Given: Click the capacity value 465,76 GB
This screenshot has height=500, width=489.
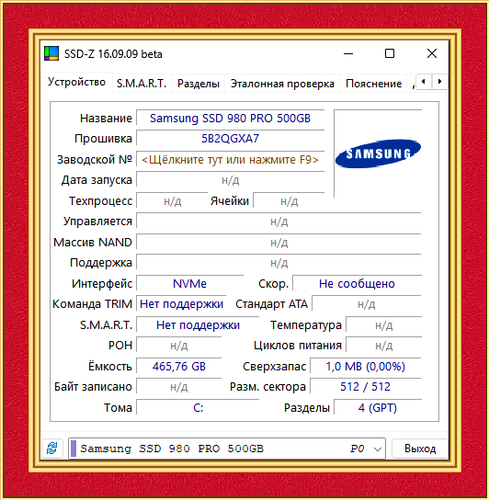Looking at the screenshot, I should (x=179, y=366).
